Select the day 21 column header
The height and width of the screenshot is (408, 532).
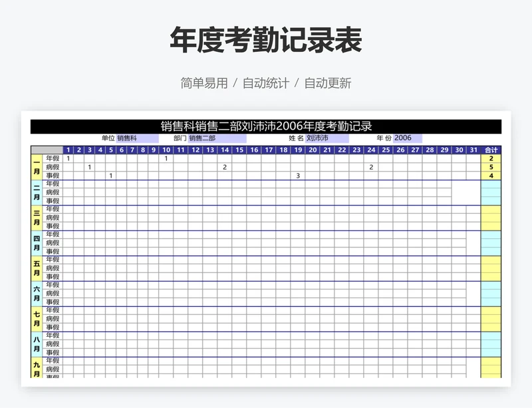[327, 150]
